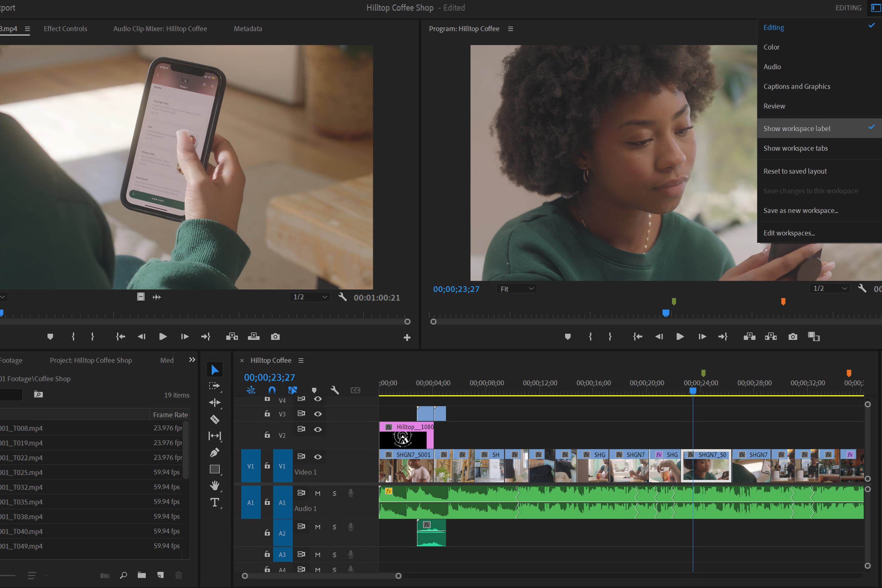The height and width of the screenshot is (588, 882).
Task: Step forward one frame in Program monitor
Action: 702,337
